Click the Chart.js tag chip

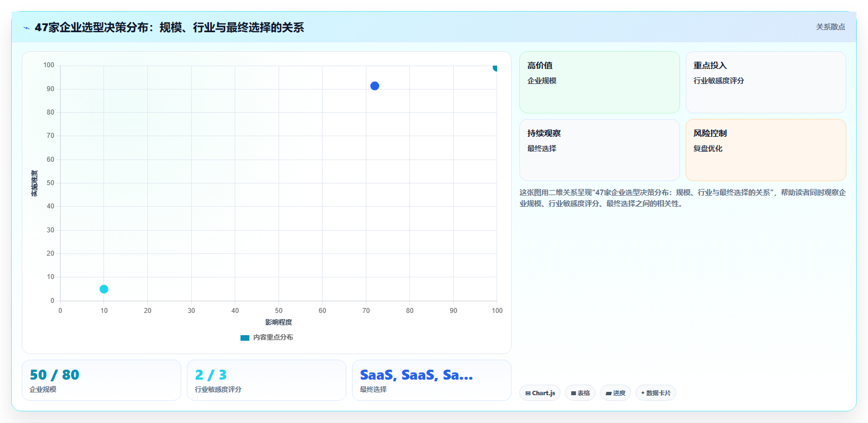540,393
